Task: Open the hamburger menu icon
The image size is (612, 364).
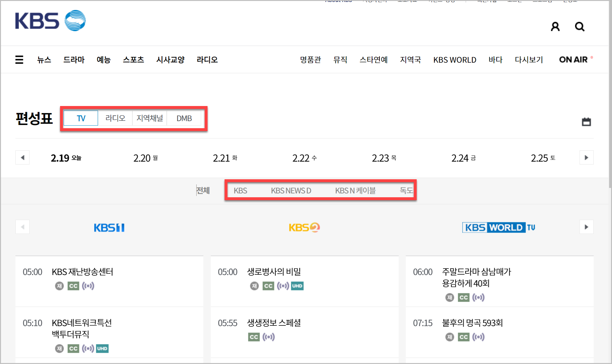Action: click(x=19, y=59)
